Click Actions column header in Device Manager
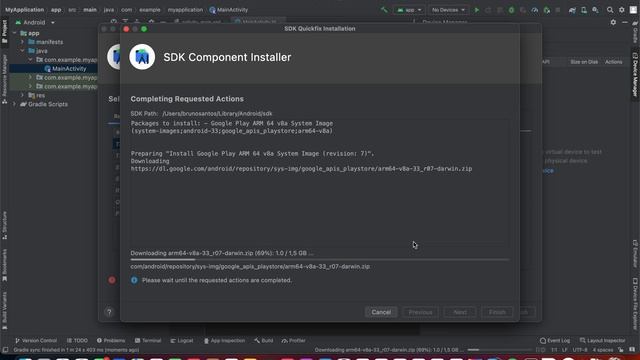The image size is (640, 360). click(x=613, y=62)
